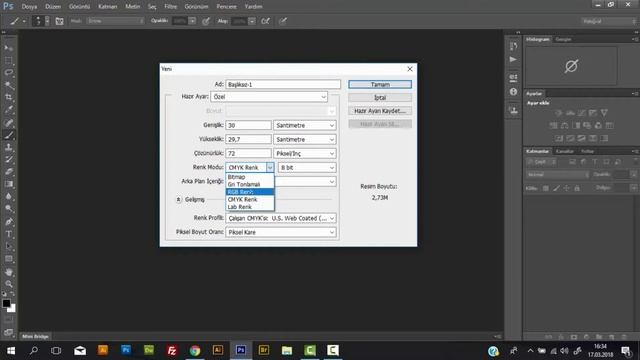Open the Actions panel play icon
This screenshot has height=360, width=640.
point(513,60)
